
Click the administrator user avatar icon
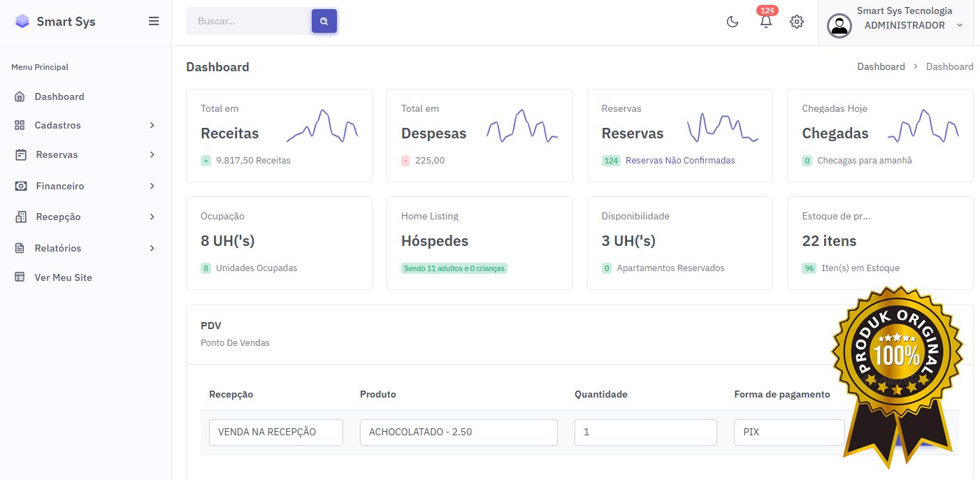839,25
